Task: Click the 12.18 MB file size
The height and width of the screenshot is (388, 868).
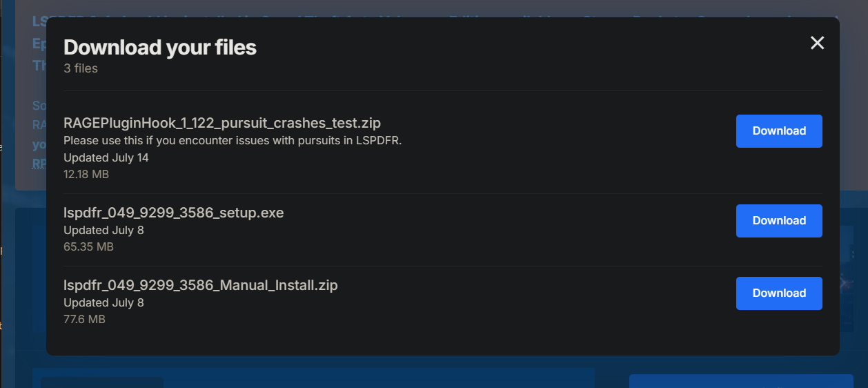Action: [x=86, y=174]
